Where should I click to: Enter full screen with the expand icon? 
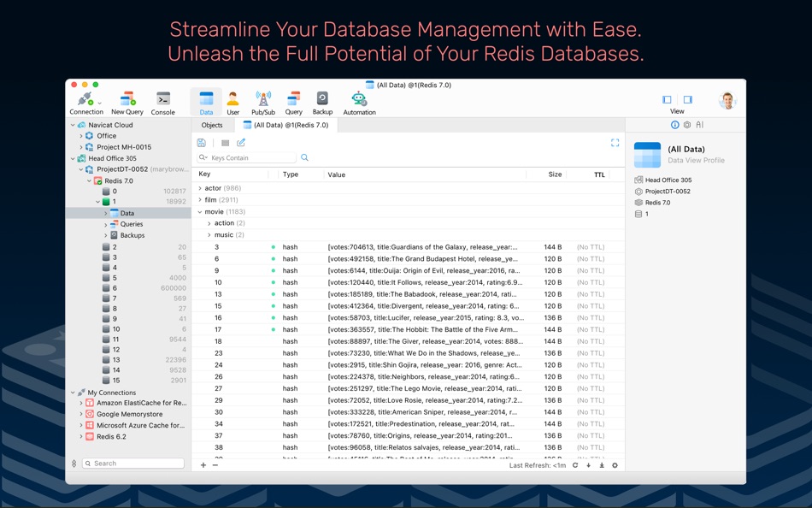(x=615, y=143)
